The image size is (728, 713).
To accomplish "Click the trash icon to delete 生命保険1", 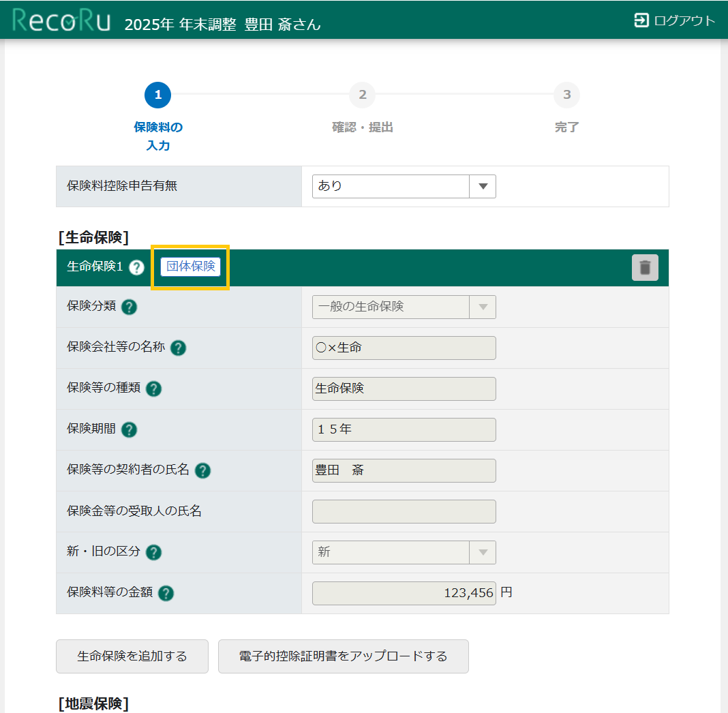I will (x=645, y=267).
